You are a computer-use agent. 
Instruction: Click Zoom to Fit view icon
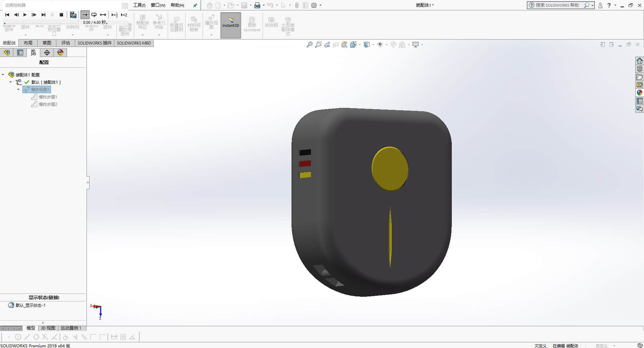tap(309, 45)
